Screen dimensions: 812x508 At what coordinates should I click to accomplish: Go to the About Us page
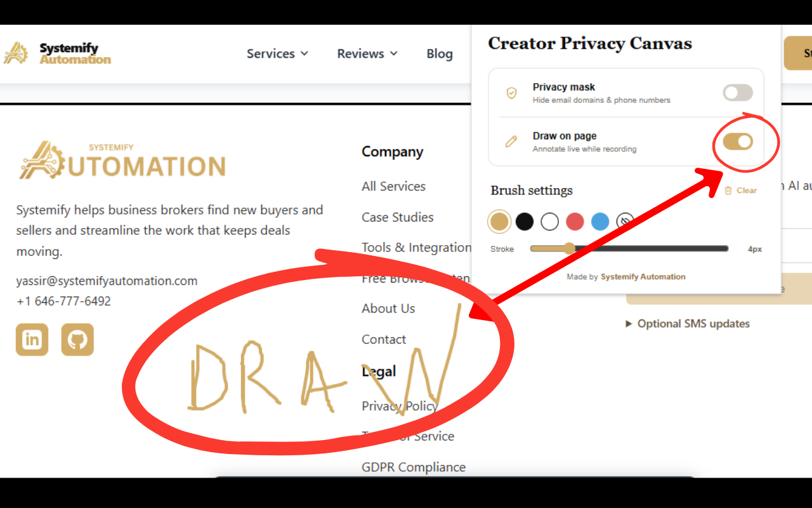(388, 309)
